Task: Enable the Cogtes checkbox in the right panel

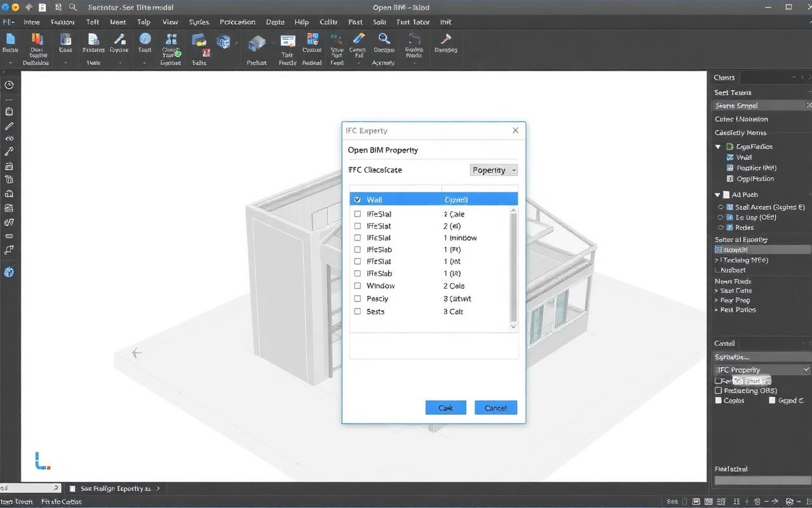Action: (718, 401)
